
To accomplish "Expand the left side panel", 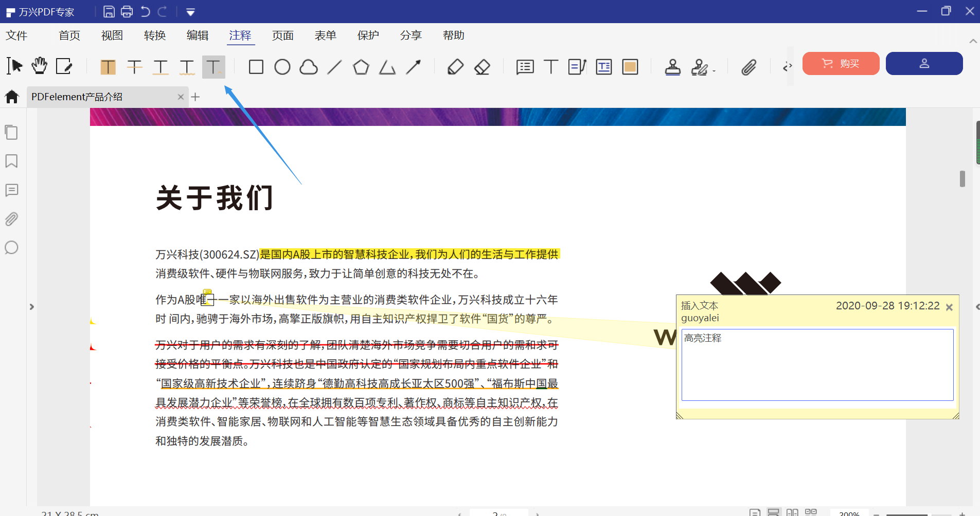I will (x=32, y=307).
